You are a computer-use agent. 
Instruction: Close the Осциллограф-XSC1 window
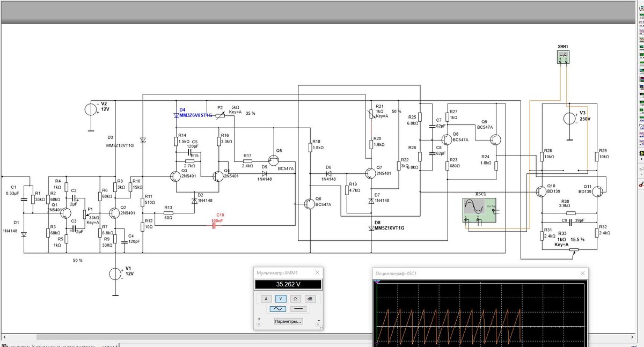pos(582,274)
